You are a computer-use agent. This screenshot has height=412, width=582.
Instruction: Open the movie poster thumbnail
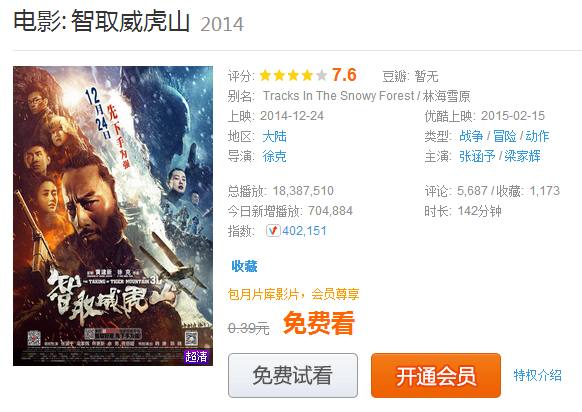[x=113, y=216]
